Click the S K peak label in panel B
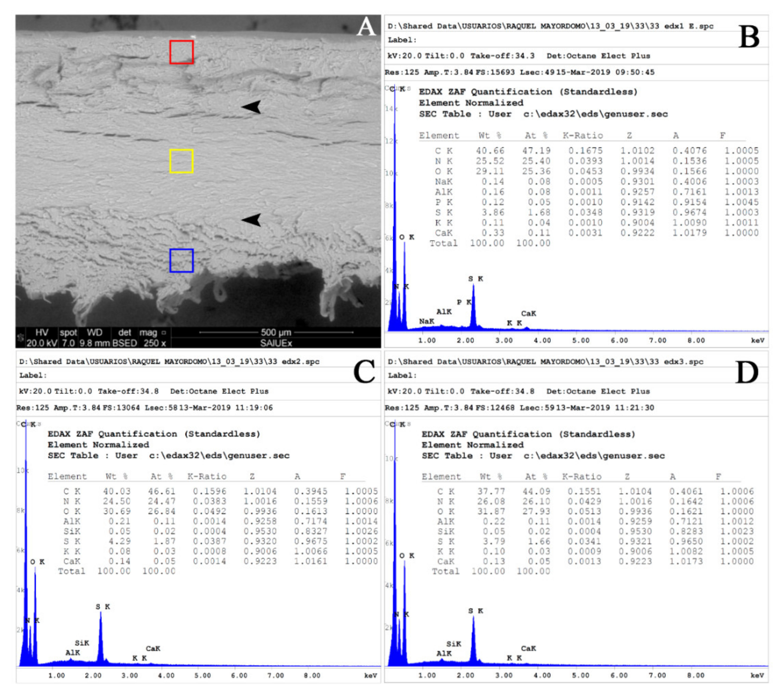Image resolution: width=784 pixels, height=700 pixels. pyautogui.click(x=475, y=278)
